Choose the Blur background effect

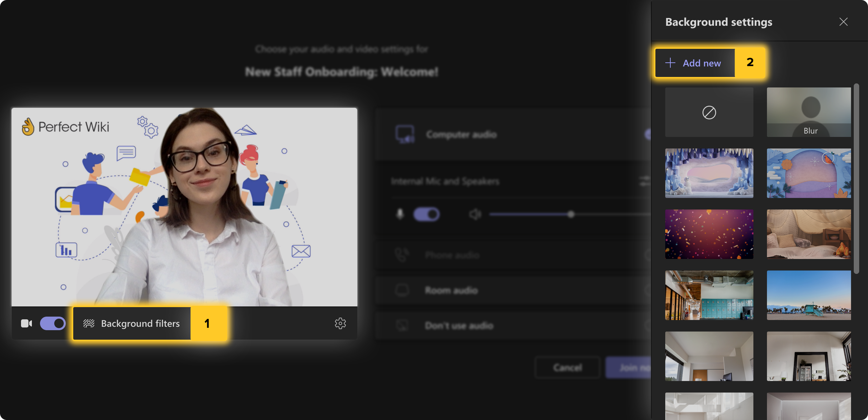click(x=809, y=112)
